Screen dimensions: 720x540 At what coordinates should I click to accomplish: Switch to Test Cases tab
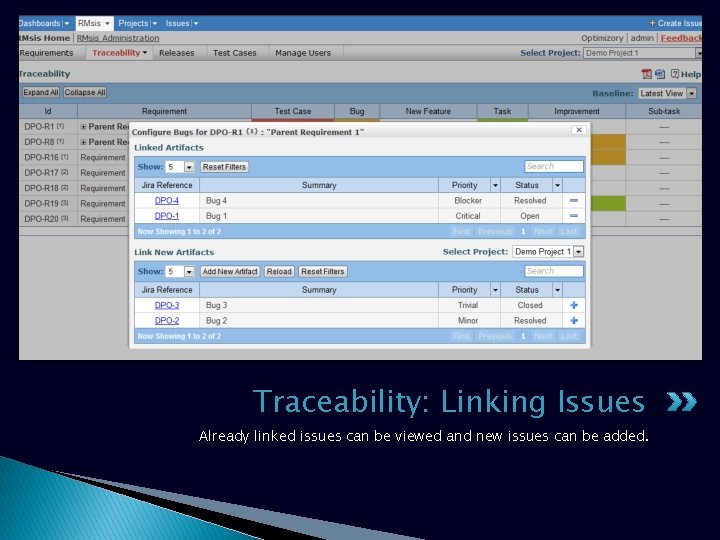pyautogui.click(x=235, y=53)
